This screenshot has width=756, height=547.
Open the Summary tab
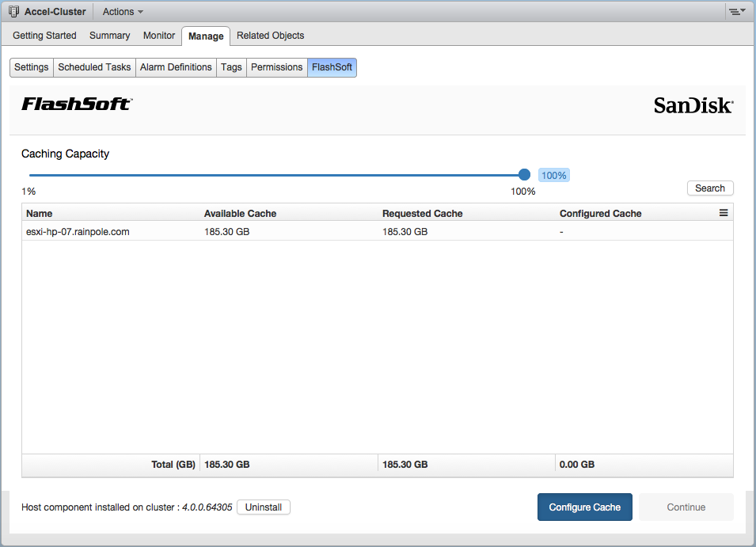click(x=109, y=36)
